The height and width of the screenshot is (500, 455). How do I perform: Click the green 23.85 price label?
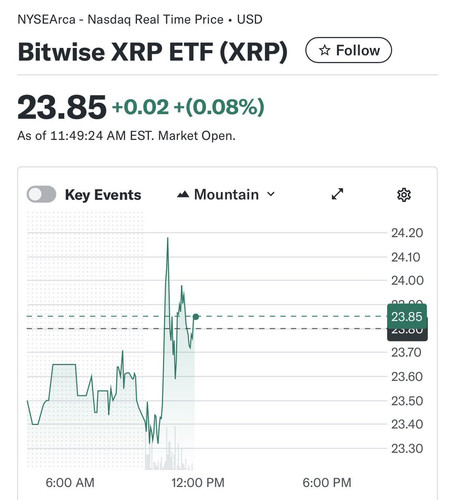(x=407, y=316)
